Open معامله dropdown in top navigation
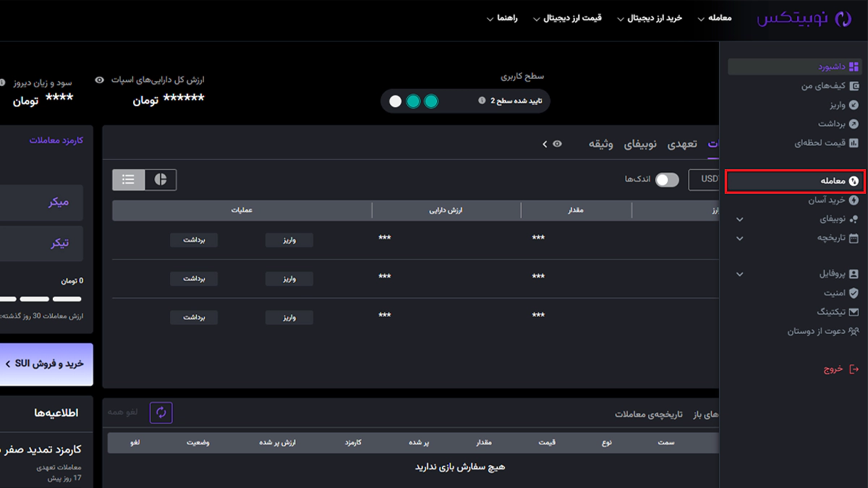Viewport: 868px width, 488px height. point(715,18)
